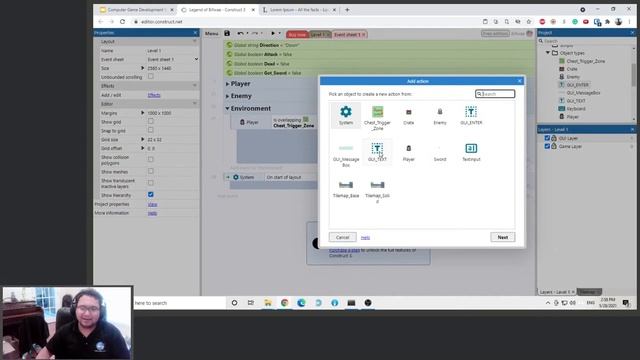Expand the Size property arrow
The height and width of the screenshot is (360, 640).
[x=142, y=68]
